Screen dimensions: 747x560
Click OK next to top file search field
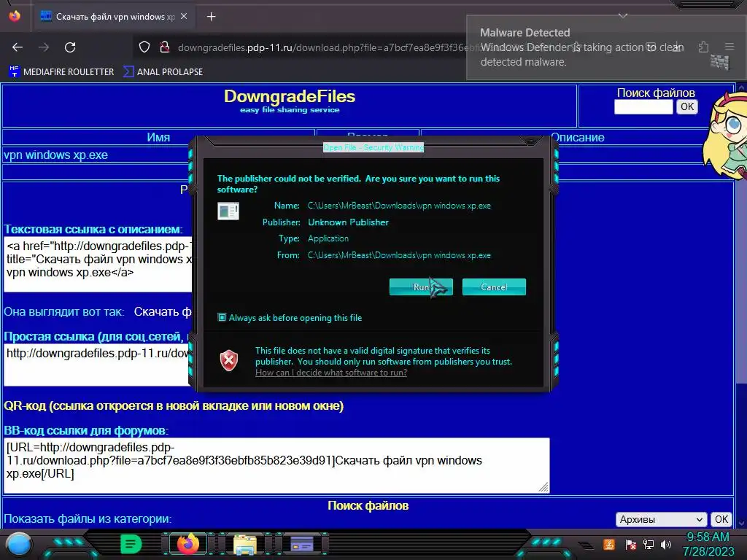[x=687, y=106]
